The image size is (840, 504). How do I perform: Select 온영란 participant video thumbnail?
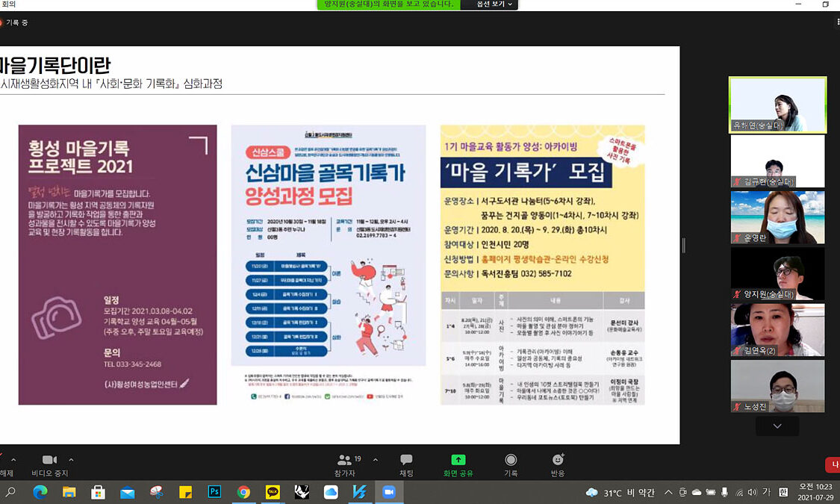pos(777,217)
